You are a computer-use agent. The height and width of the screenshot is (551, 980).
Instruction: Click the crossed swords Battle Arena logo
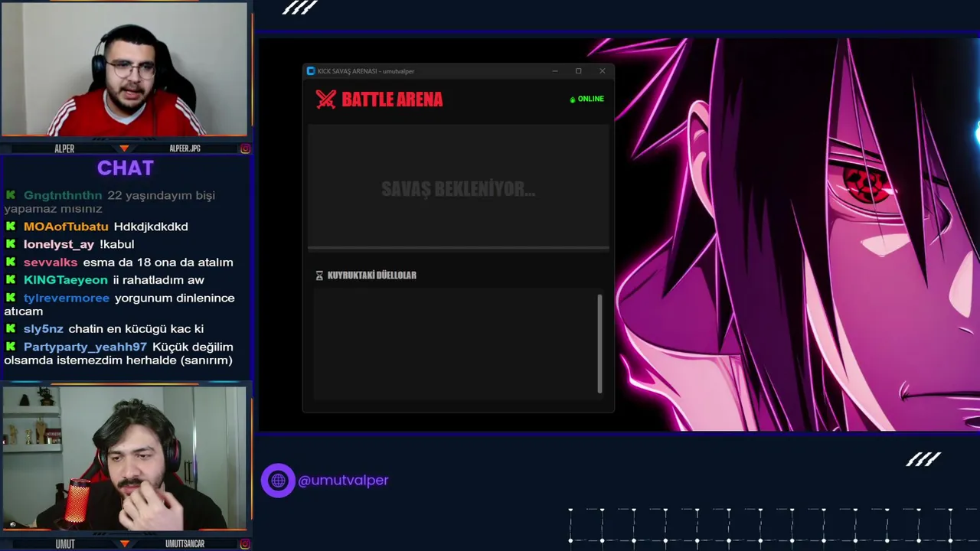tap(326, 99)
